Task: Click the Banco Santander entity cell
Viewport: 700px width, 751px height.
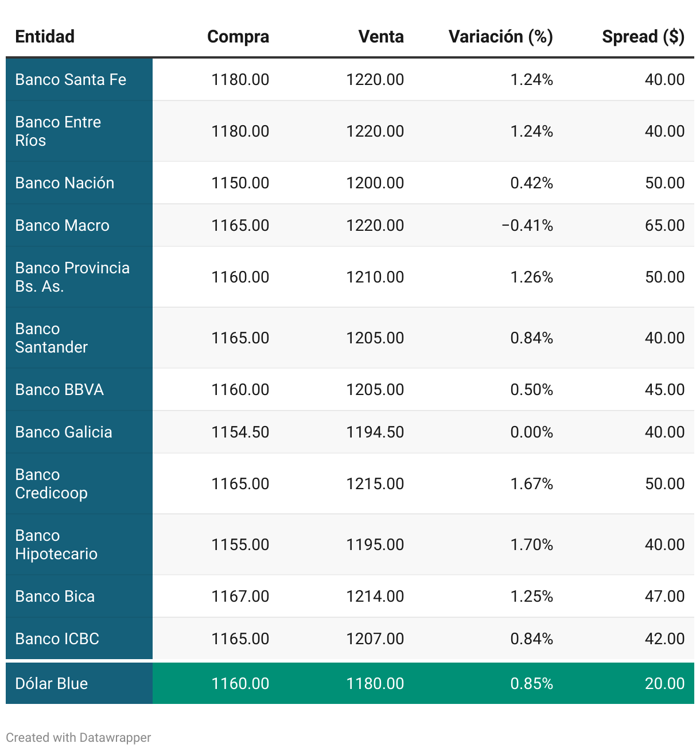Action: [x=52, y=338]
